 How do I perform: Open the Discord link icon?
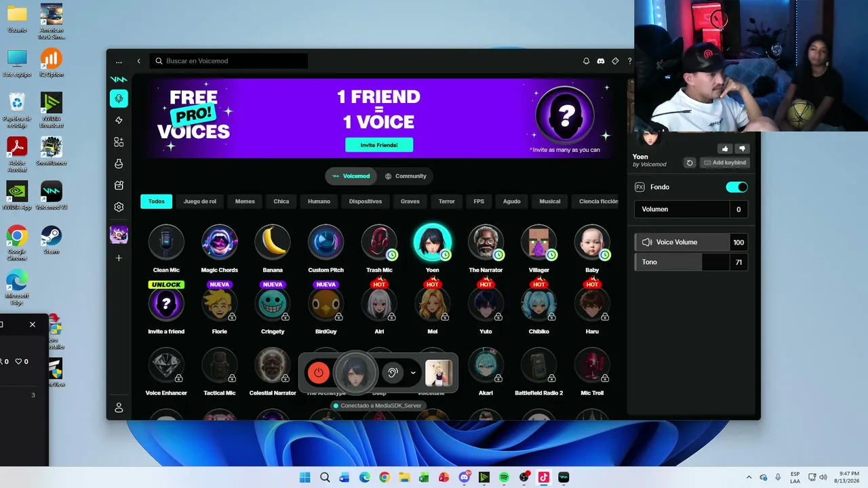[x=600, y=61]
